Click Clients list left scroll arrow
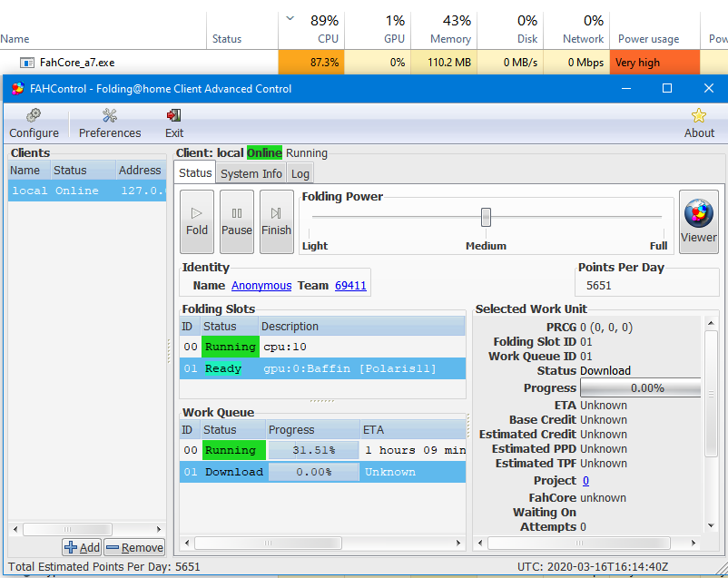728x578 pixels. tap(15, 529)
